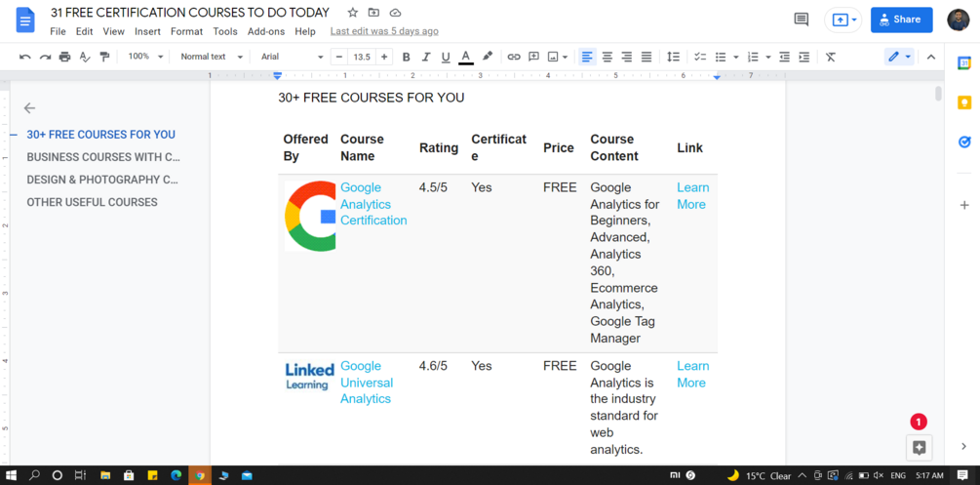Toggle the numbered list
The height and width of the screenshot is (485, 980).
click(753, 57)
